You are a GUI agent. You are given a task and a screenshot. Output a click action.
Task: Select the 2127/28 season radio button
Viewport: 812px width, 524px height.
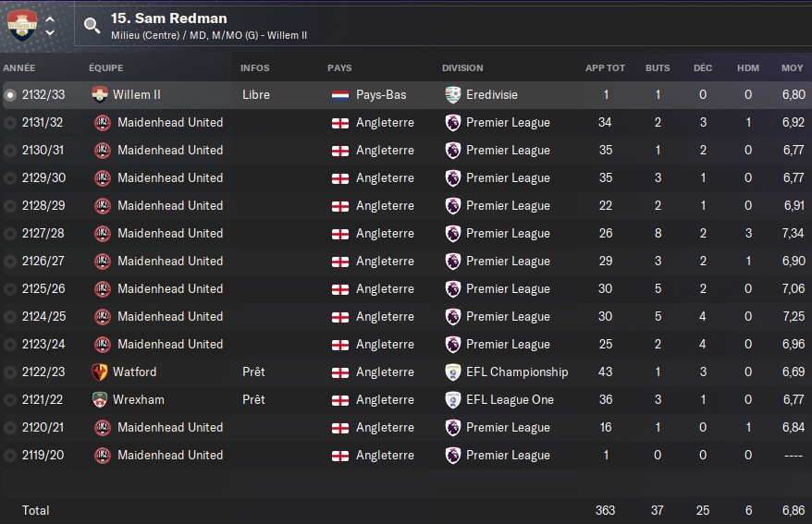[10, 233]
